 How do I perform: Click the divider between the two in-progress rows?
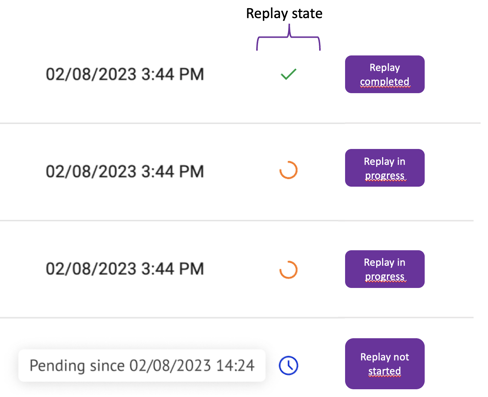[x=237, y=220]
